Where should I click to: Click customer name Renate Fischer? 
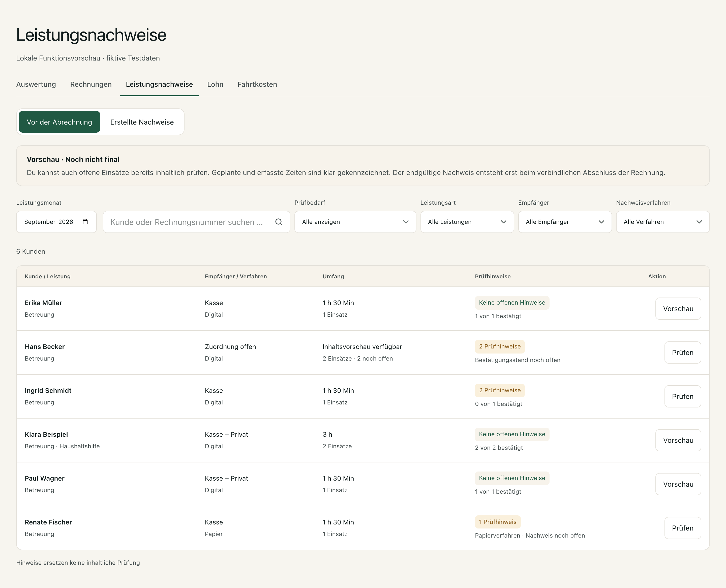pos(48,522)
